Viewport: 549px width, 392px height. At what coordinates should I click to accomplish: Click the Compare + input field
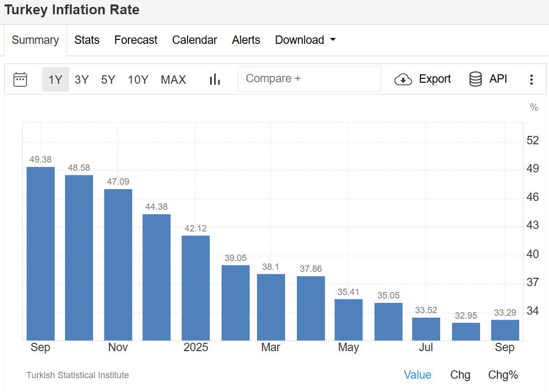pos(309,79)
